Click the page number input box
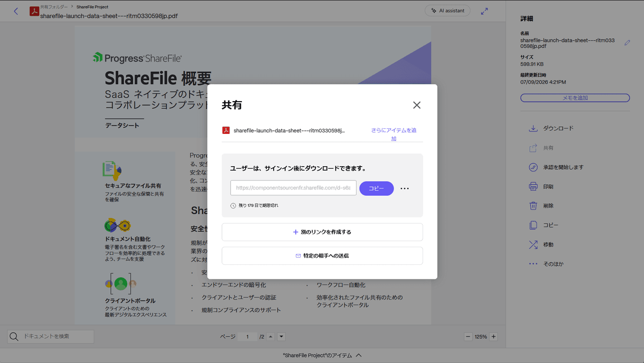The height and width of the screenshot is (363, 644). 247,336
